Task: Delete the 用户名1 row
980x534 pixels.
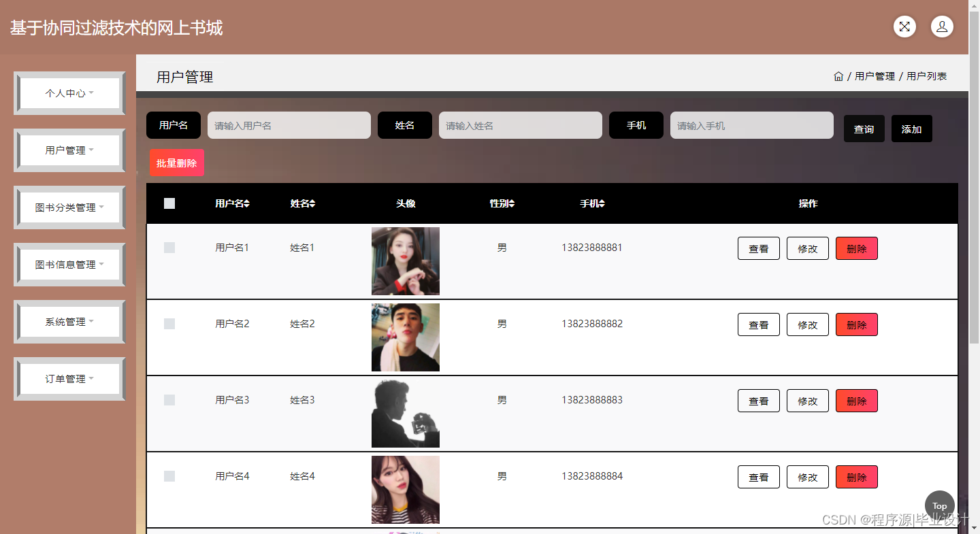Action: (857, 248)
